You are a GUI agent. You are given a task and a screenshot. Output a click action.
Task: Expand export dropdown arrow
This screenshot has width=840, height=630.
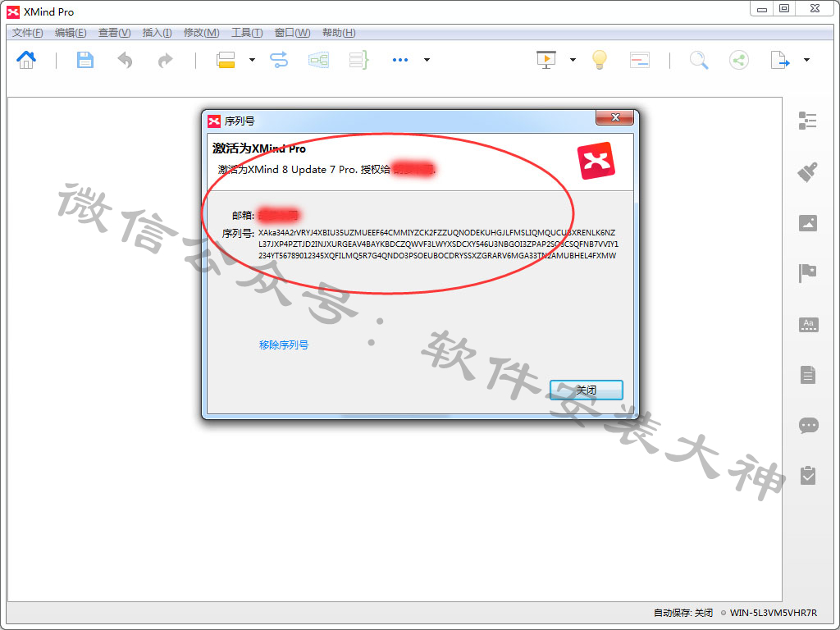(x=806, y=60)
